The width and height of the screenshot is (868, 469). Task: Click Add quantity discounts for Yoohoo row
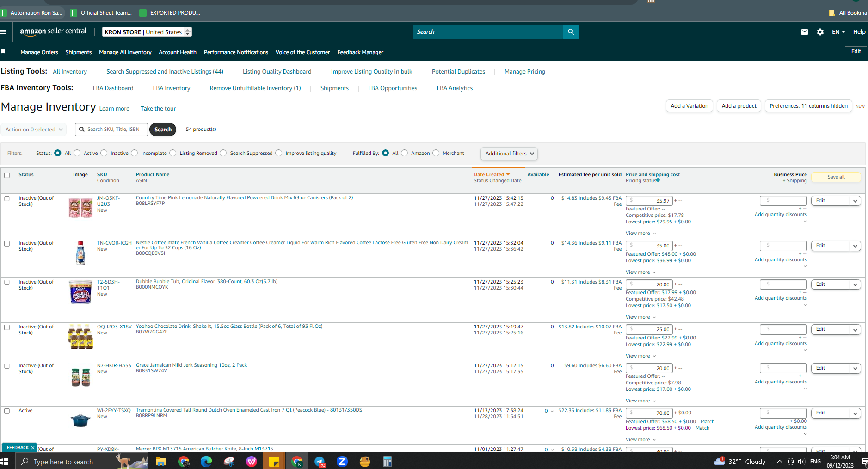[781, 343]
